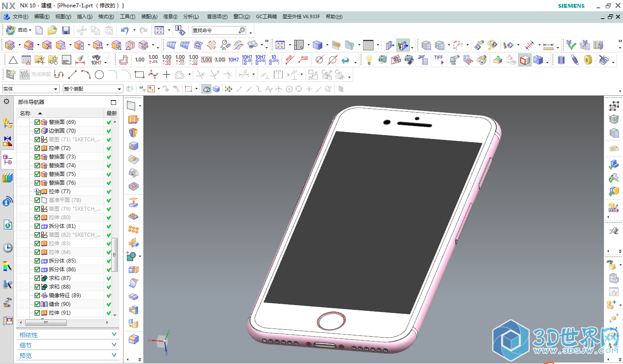Image resolution: width=623 pixels, height=364 pixels.
Task: Toggle the 求和 (87) checkbox
Action: click(37, 278)
